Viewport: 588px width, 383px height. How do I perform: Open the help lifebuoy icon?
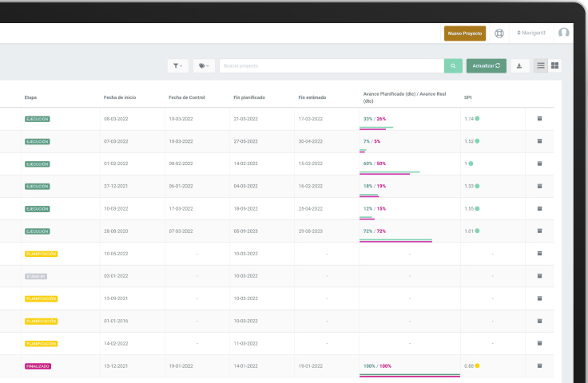click(x=499, y=34)
